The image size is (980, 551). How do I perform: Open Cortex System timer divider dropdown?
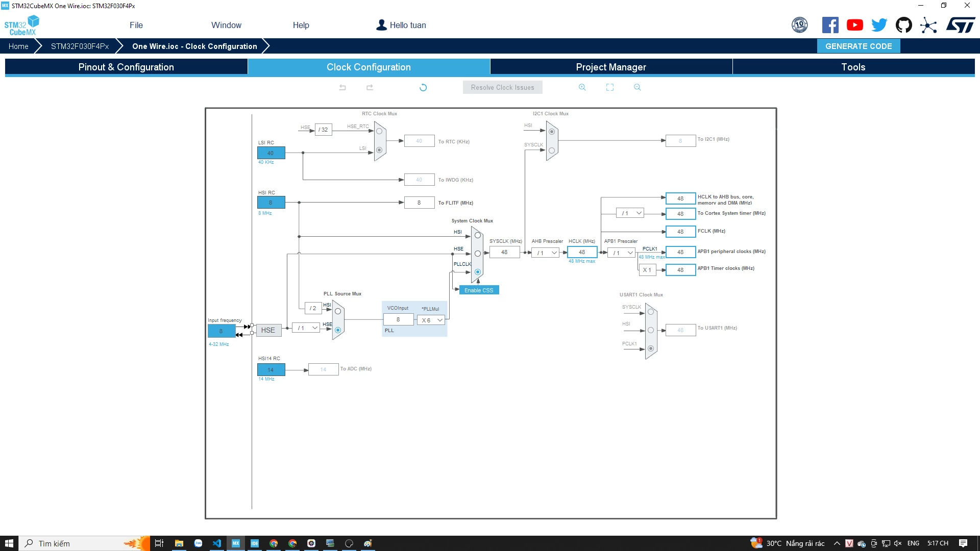point(630,213)
